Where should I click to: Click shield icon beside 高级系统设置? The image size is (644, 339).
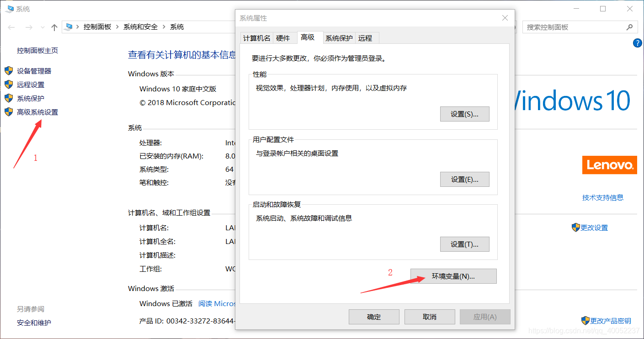9,112
